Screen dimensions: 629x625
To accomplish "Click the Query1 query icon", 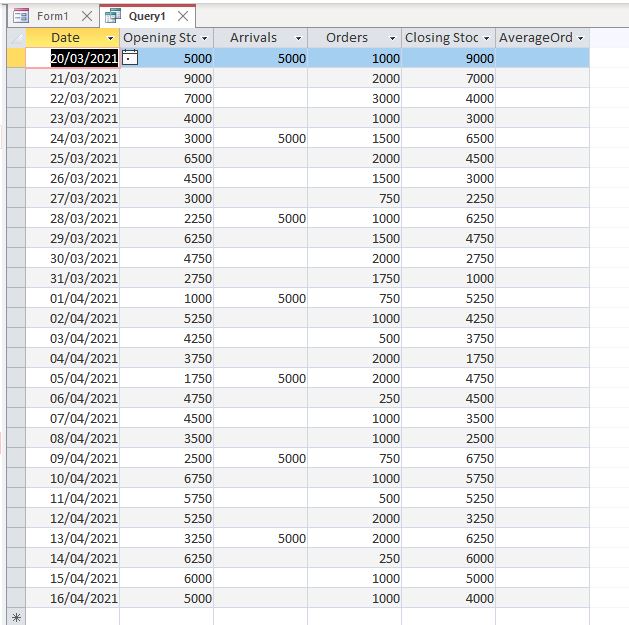I will pyautogui.click(x=113, y=16).
